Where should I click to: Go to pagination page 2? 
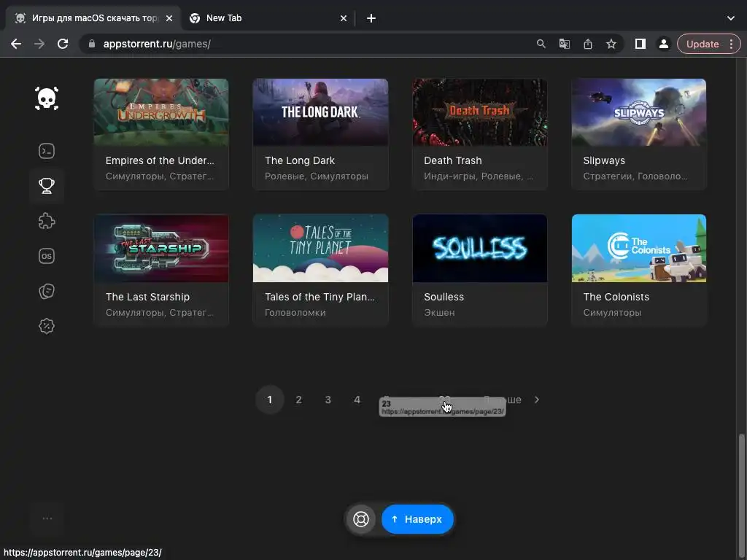point(298,400)
